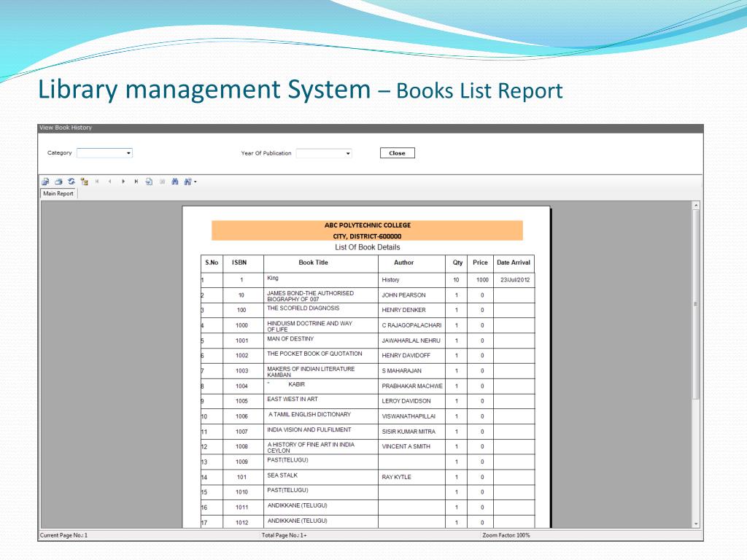Go to the previous page icon

click(x=110, y=182)
